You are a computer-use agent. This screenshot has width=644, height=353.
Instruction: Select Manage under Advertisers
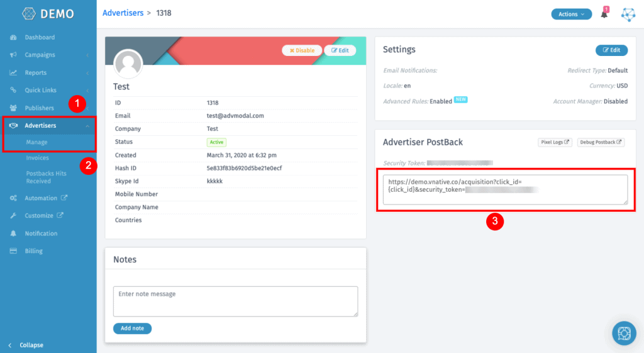coord(37,142)
